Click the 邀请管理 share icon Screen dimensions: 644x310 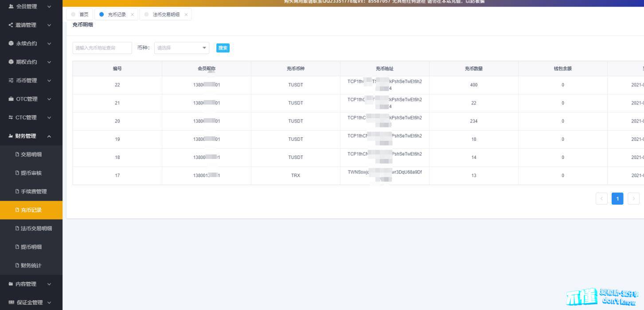point(11,25)
